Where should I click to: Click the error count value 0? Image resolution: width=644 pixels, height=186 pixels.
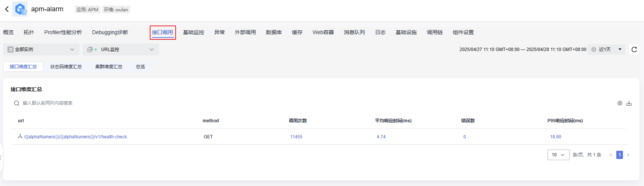point(465,137)
